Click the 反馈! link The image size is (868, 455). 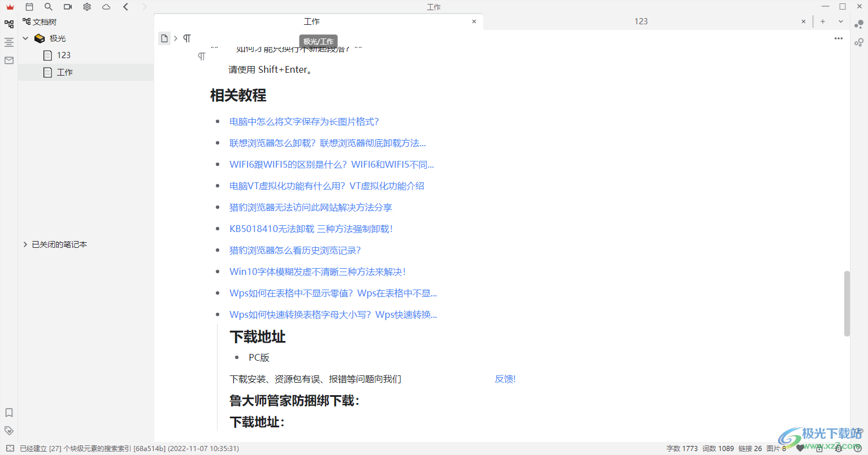505,379
